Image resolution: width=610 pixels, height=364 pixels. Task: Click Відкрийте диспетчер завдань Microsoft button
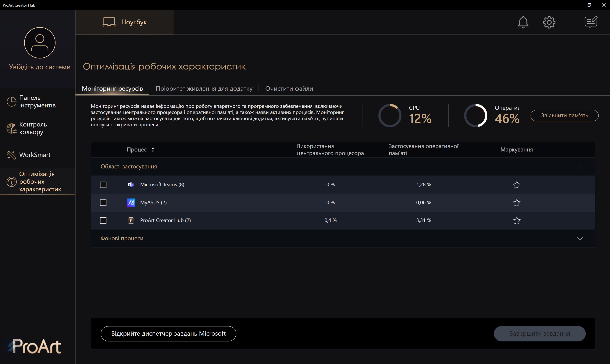coord(168,333)
